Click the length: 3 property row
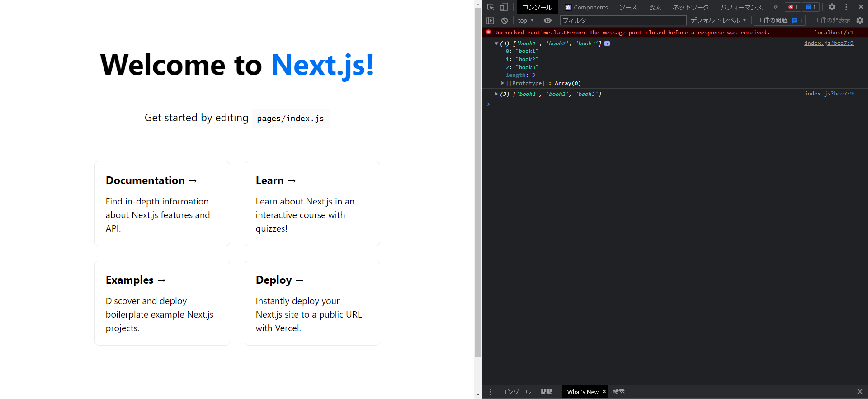 (x=520, y=75)
